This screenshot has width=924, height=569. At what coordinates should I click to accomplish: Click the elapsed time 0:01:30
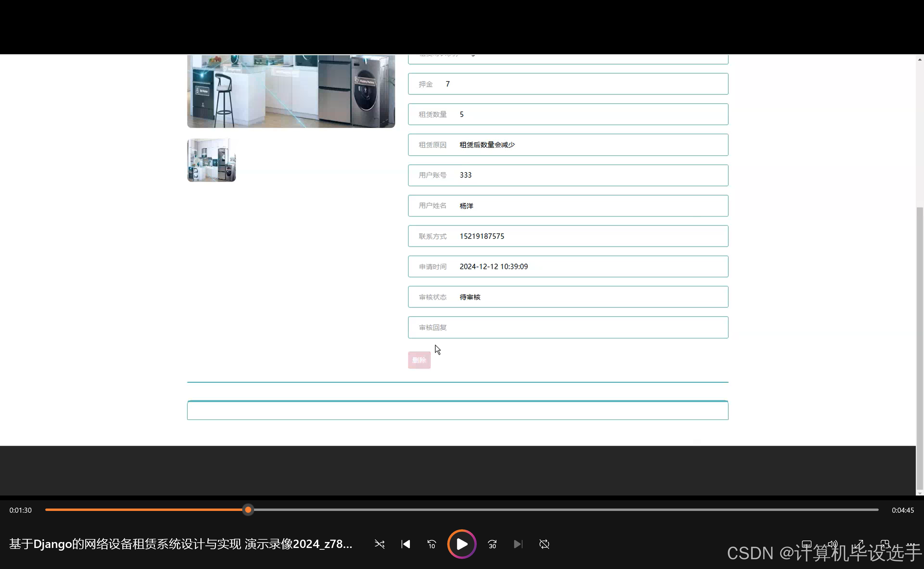(21, 510)
